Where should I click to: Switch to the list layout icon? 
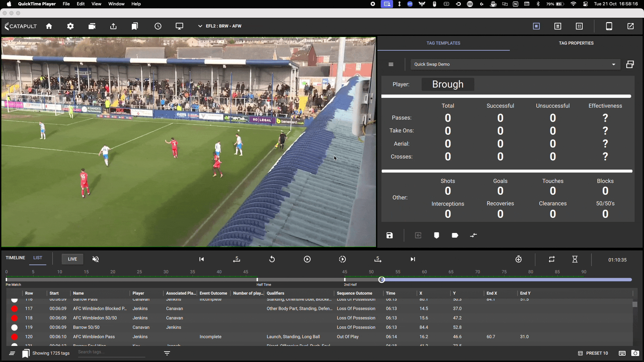point(558,26)
